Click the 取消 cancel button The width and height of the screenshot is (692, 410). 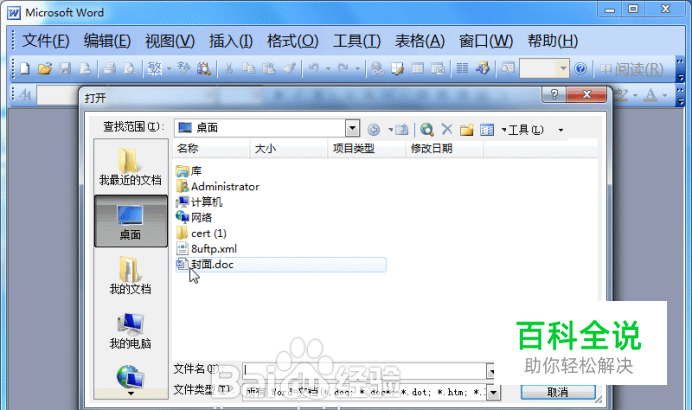(x=558, y=392)
